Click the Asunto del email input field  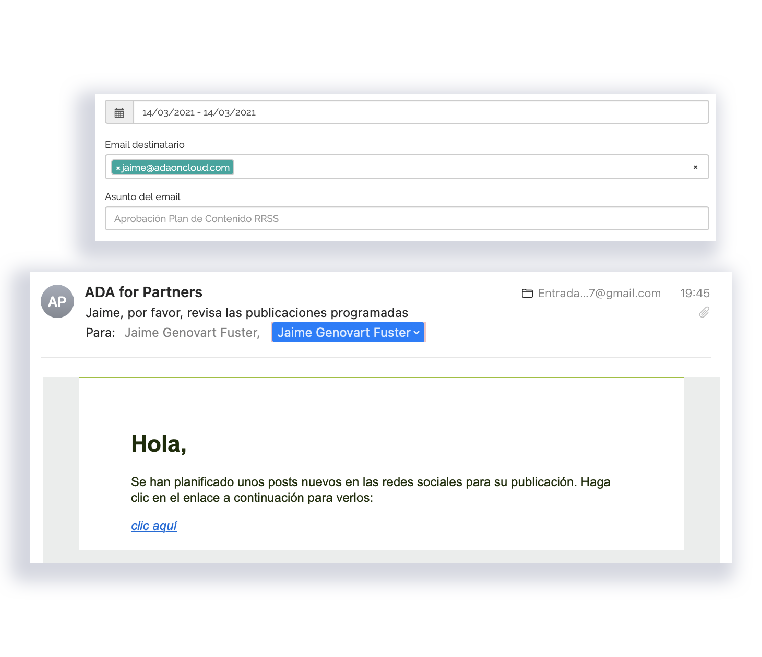pos(406,218)
